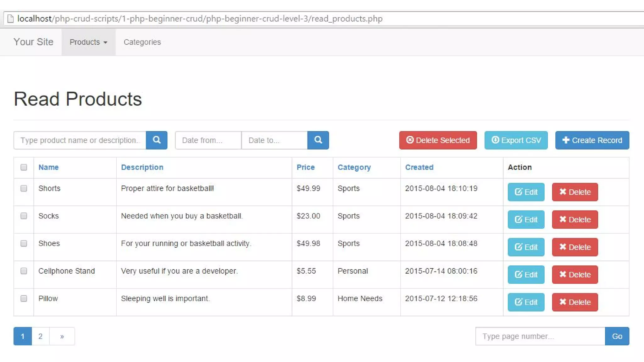Image resolution: width=644 pixels, height=362 pixels.
Task: Open the Products dropdown menu
Action: (x=88, y=42)
